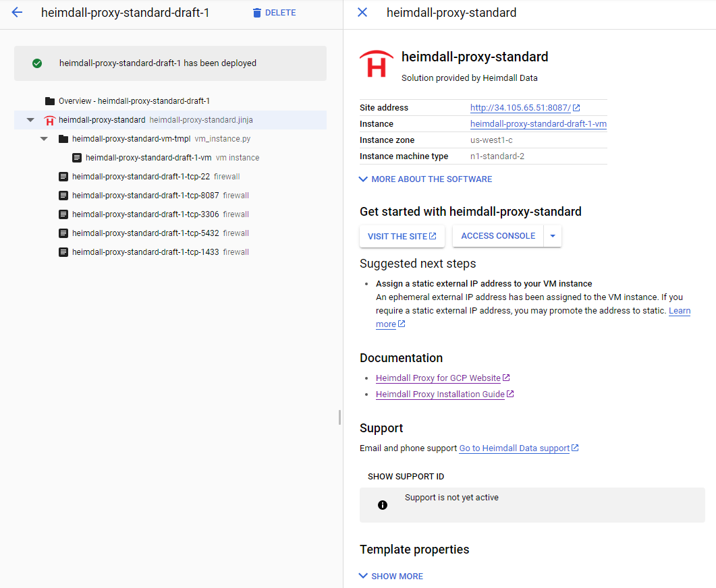The image size is (716, 588).
Task: Click the tcp-22 firewall document icon
Action: 63,177
